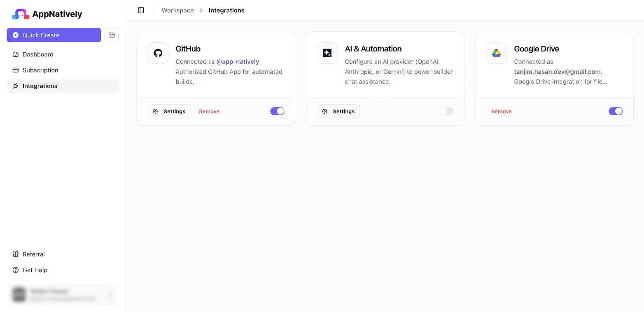644x312 pixels.
Task: Click the Referral gift icon
Action: [16, 254]
